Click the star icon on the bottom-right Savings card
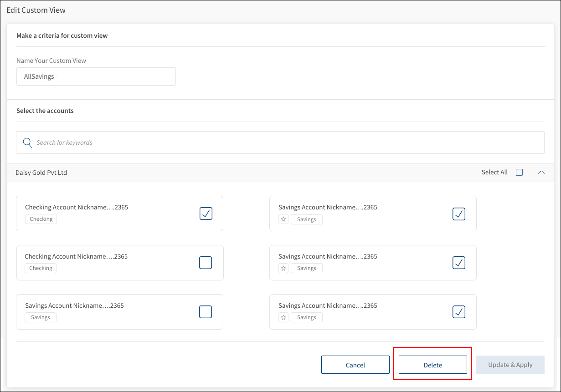The height and width of the screenshot is (392, 561). [283, 318]
